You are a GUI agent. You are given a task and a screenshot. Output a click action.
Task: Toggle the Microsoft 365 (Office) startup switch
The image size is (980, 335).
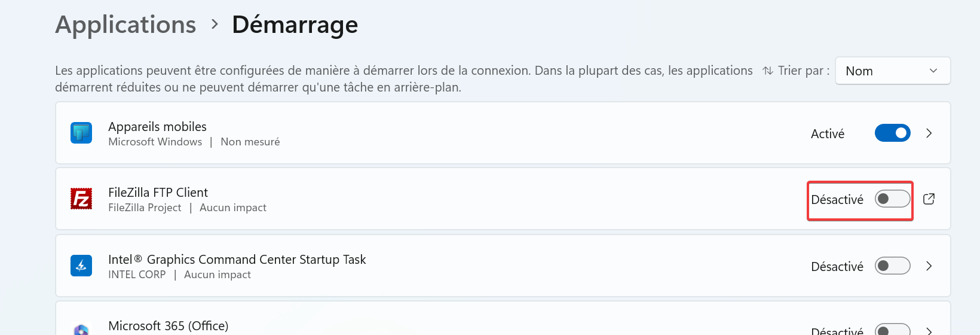892,330
